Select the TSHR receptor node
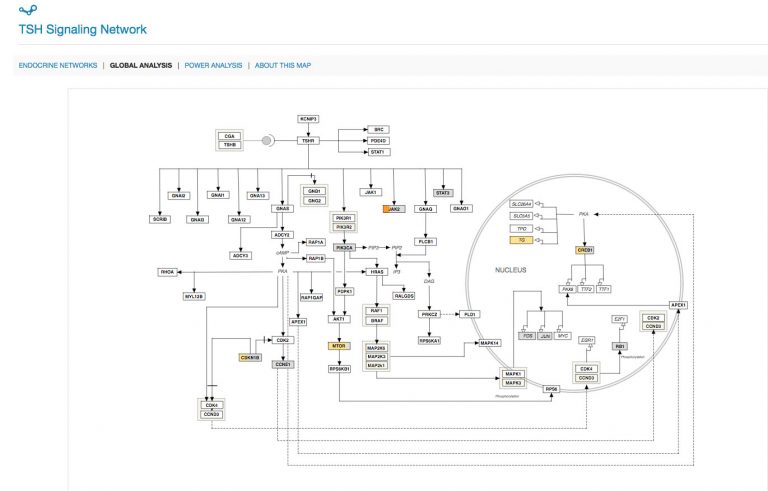This screenshot has height=491, width=768. tap(308, 141)
